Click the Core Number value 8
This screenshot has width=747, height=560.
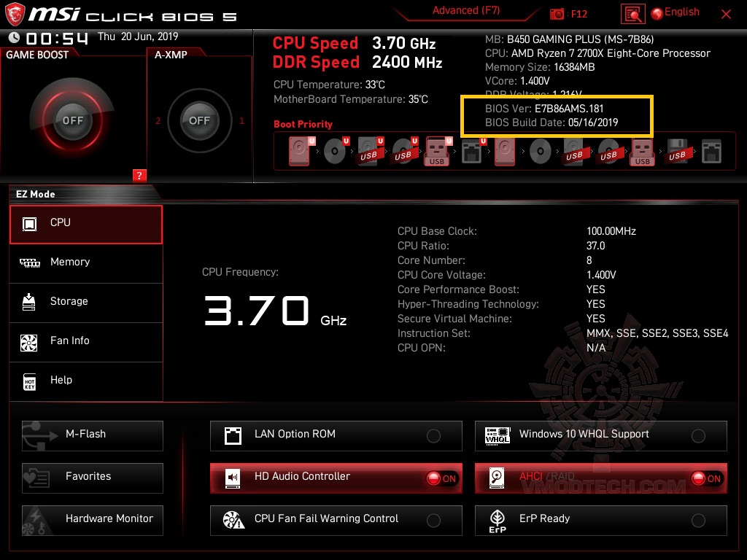[x=589, y=260]
